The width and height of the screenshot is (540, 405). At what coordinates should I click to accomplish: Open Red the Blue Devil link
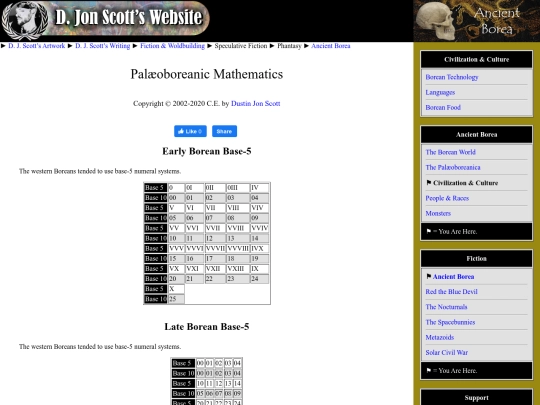451,292
